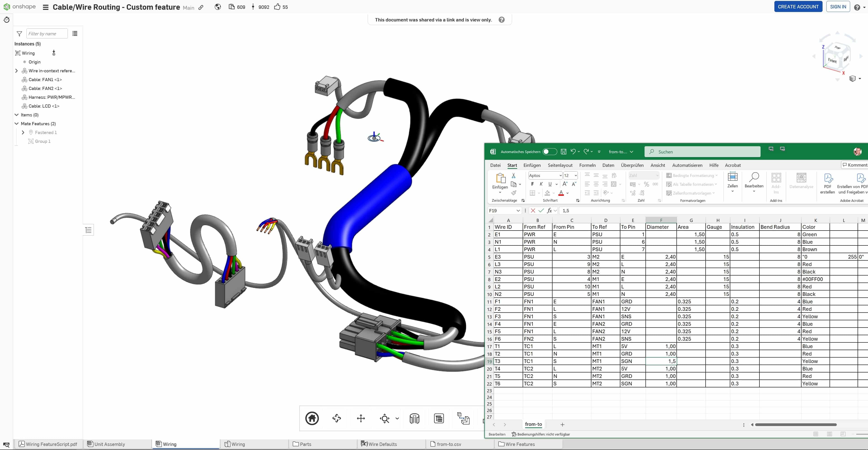Open the zoom options dropdown arrow

click(397, 419)
